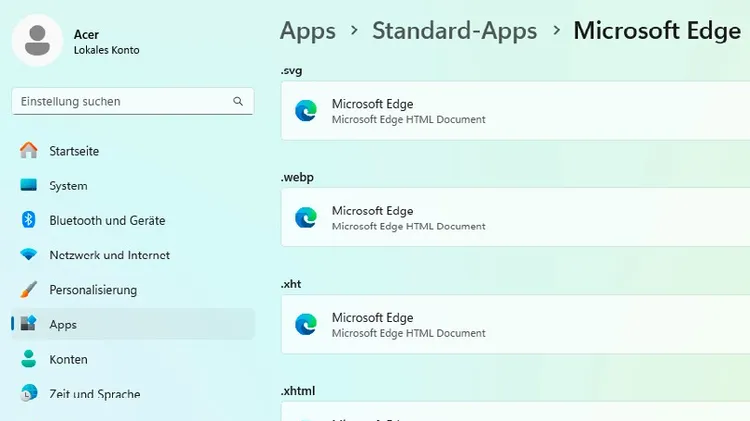
Task: Click 'Microsoft Edge HTML Document' under .xht
Action: [408, 333]
